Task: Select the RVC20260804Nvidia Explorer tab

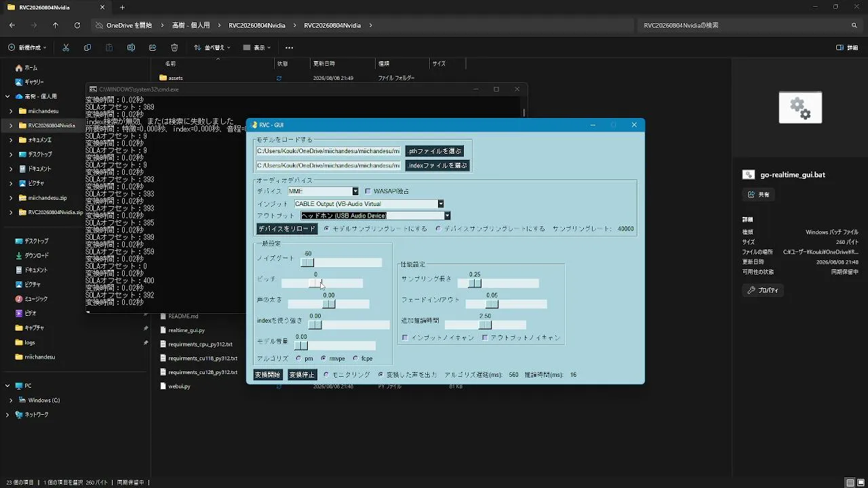Action: [x=54, y=7]
